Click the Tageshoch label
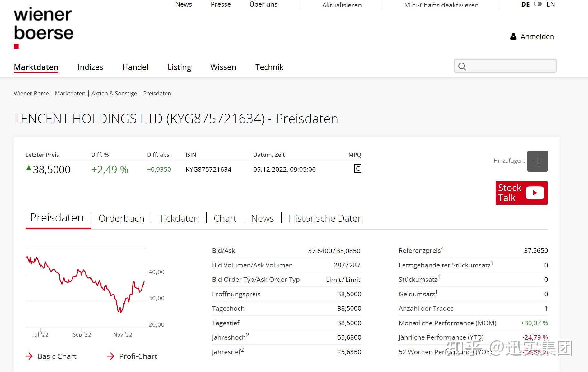The image size is (588, 372). (228, 309)
